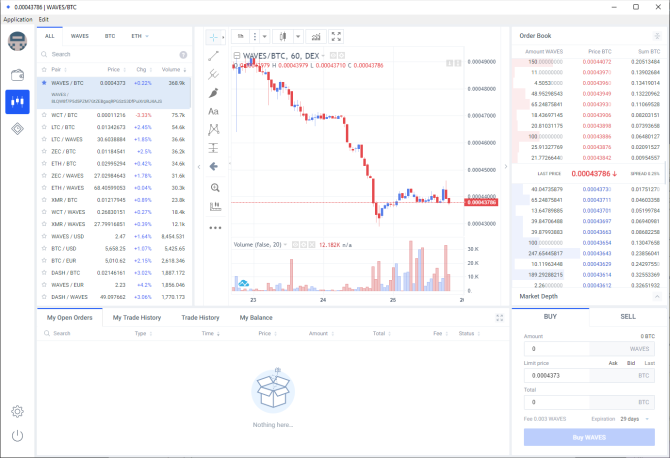The height and width of the screenshot is (458, 670).
Task: Click the order book collapse icon
Action: click(x=657, y=36)
